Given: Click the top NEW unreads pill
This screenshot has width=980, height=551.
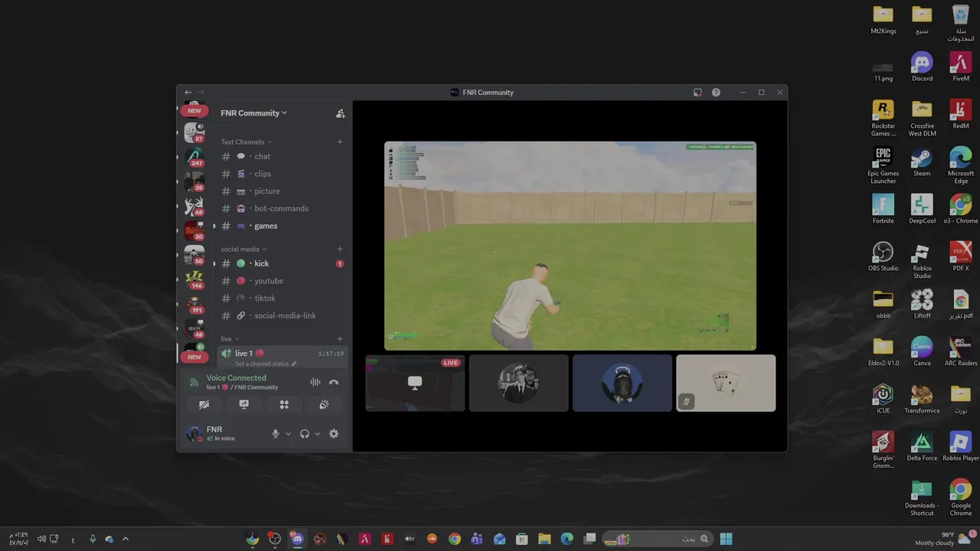Looking at the screenshot, I should point(194,111).
